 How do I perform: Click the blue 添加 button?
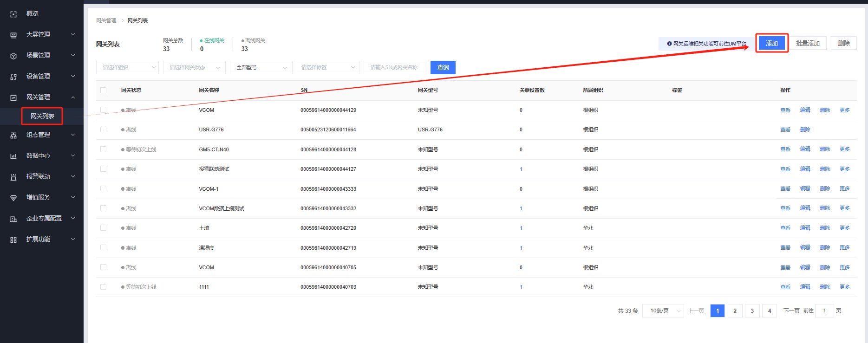coord(771,43)
